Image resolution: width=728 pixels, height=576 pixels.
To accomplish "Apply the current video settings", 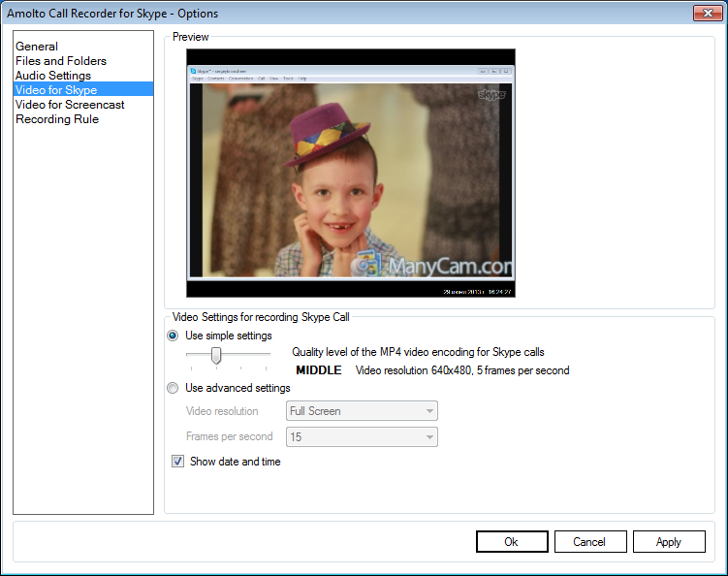I will click(x=668, y=542).
